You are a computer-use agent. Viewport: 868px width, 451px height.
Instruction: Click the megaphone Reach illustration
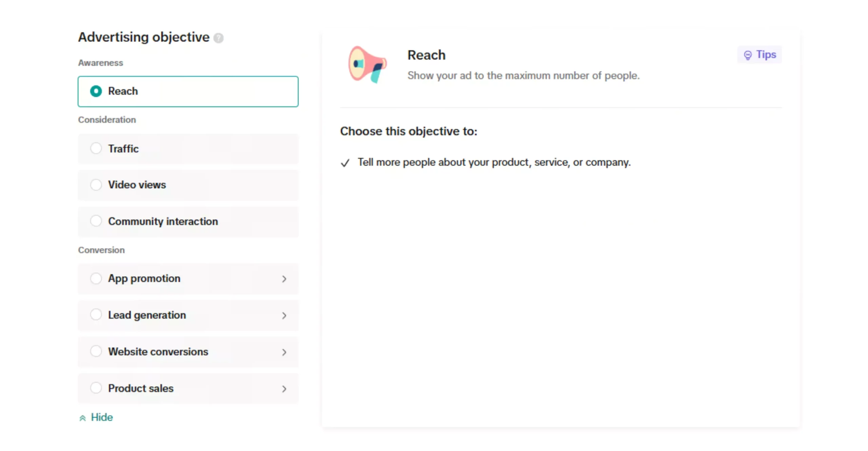(x=367, y=64)
